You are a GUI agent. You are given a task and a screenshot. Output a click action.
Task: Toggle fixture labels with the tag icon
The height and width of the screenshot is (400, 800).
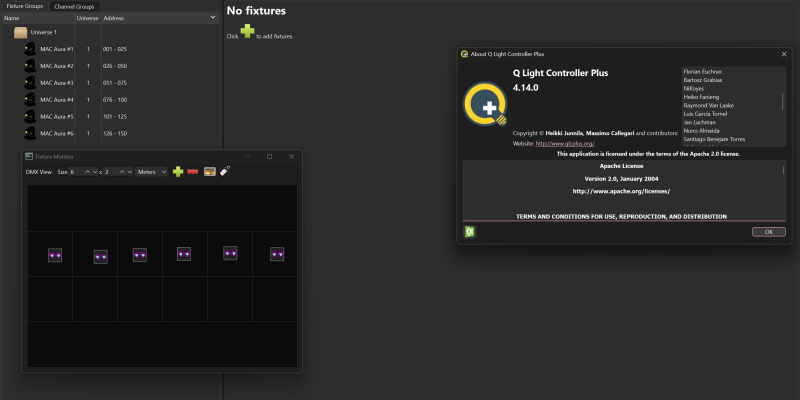tap(225, 171)
